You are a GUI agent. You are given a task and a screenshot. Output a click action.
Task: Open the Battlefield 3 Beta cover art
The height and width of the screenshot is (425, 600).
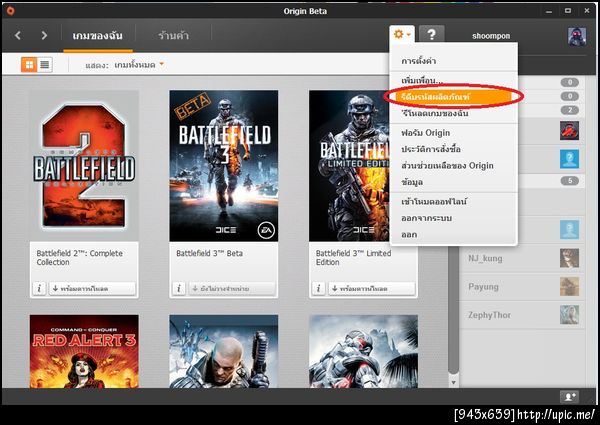[x=224, y=166]
